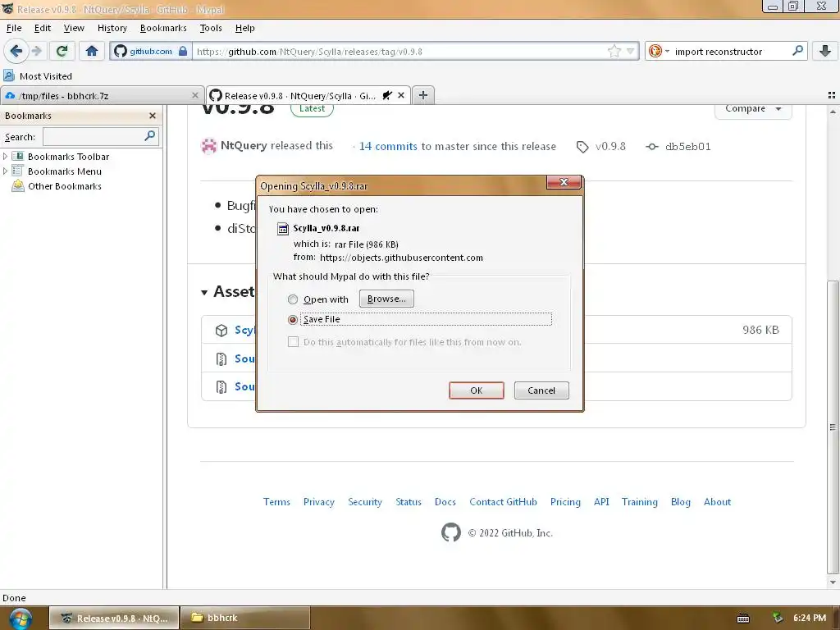
Task: Open the Privacy footer link
Action: click(319, 502)
